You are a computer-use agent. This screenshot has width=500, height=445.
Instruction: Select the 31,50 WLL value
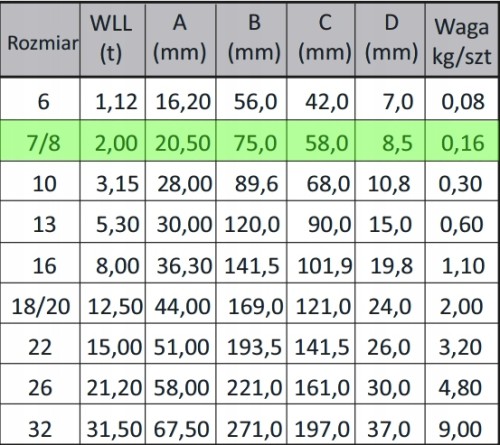(113, 425)
